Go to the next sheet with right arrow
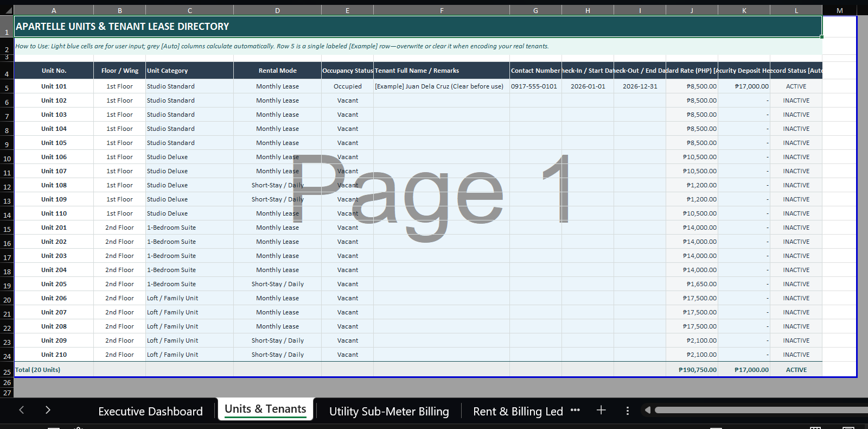This screenshot has height=429, width=868. click(x=48, y=410)
